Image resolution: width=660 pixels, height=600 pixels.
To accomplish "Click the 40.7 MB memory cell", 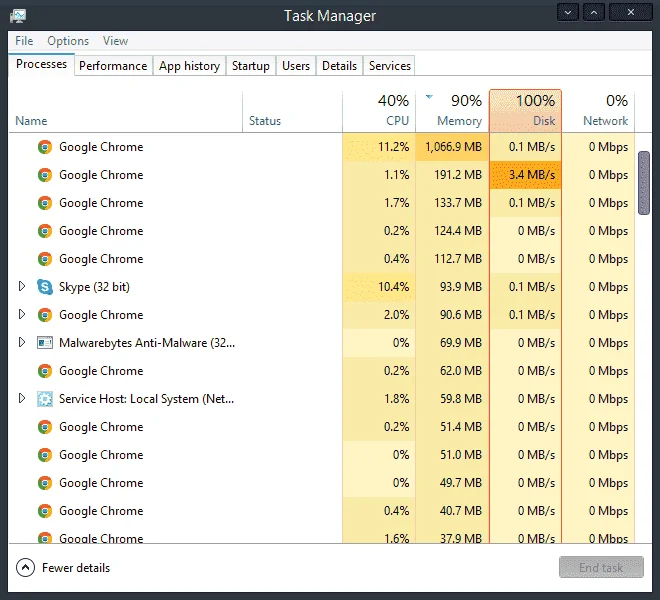I will [x=452, y=511].
